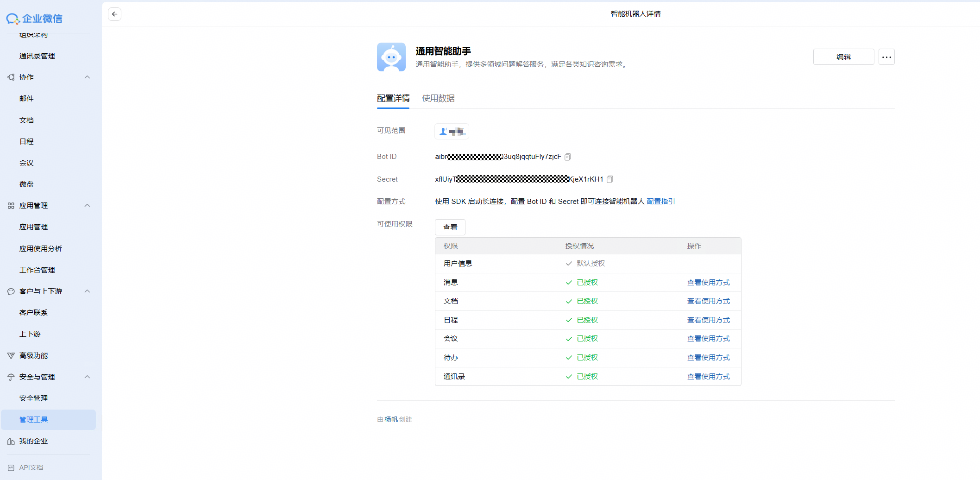Open 工作台管理 in the sidebar
This screenshot has height=480, width=980.
click(37, 270)
